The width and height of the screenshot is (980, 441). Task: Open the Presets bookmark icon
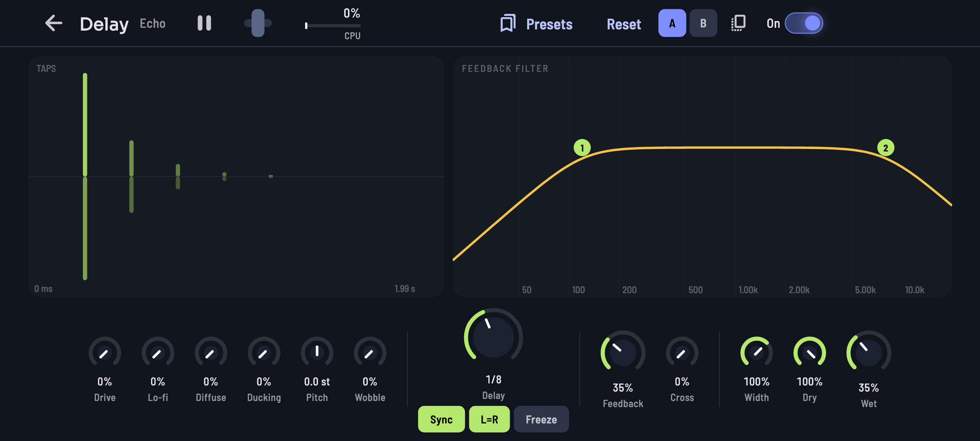tap(508, 23)
